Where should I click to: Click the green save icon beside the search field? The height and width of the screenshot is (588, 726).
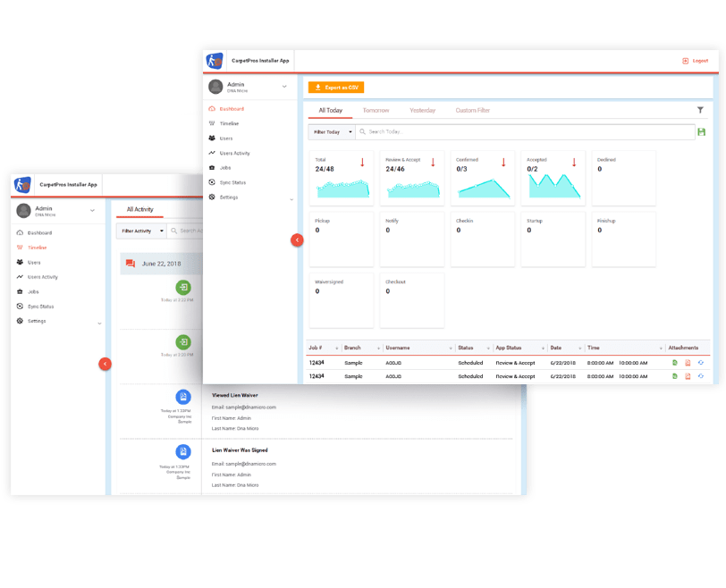point(702,132)
